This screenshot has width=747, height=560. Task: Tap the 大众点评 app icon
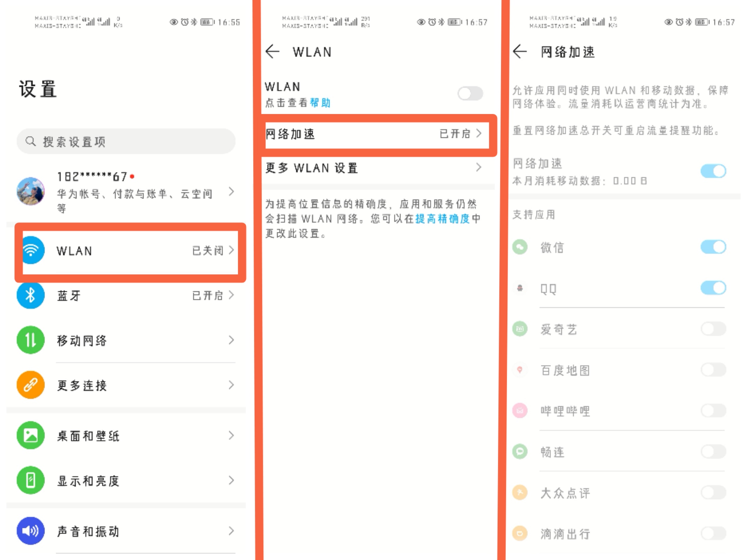point(520,492)
